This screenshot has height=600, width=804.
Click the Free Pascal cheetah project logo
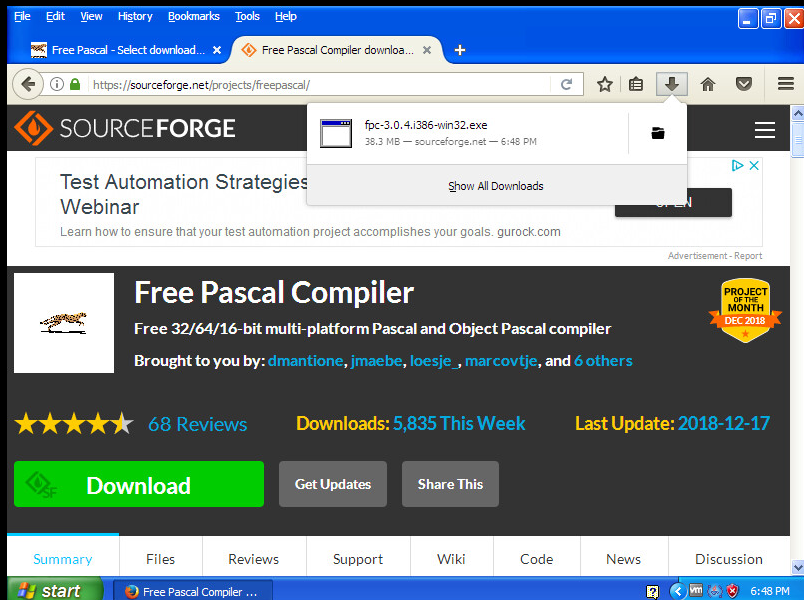(64, 323)
